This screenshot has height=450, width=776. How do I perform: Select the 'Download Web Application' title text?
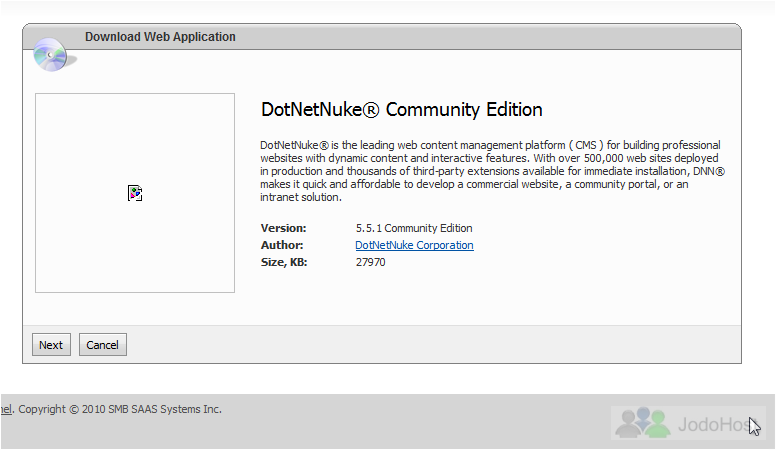point(160,37)
